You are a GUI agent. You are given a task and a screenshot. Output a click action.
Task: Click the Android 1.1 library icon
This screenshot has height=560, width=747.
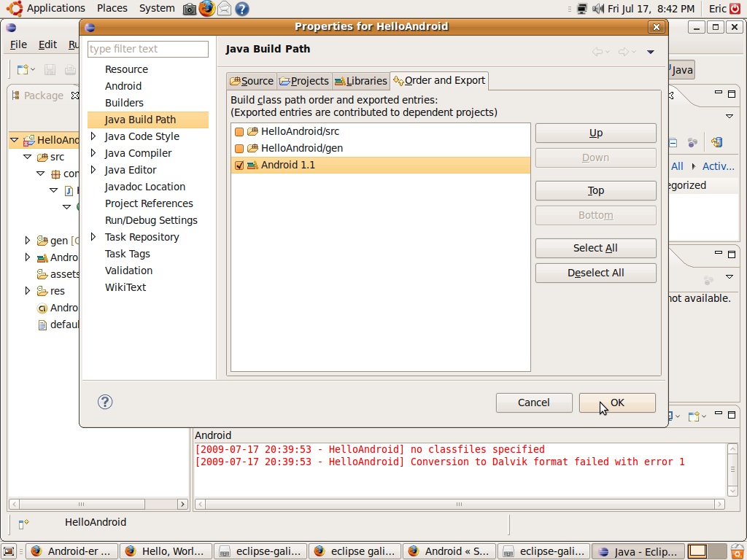(252, 165)
